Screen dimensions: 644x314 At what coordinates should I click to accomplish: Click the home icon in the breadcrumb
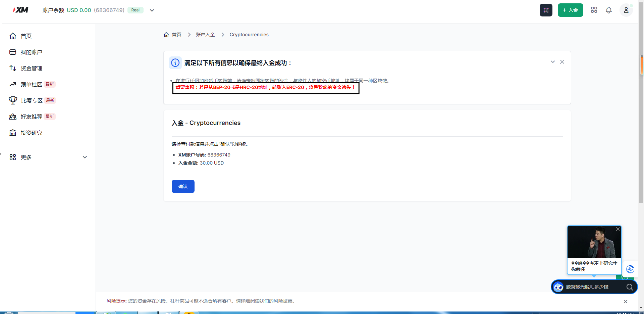(166, 35)
